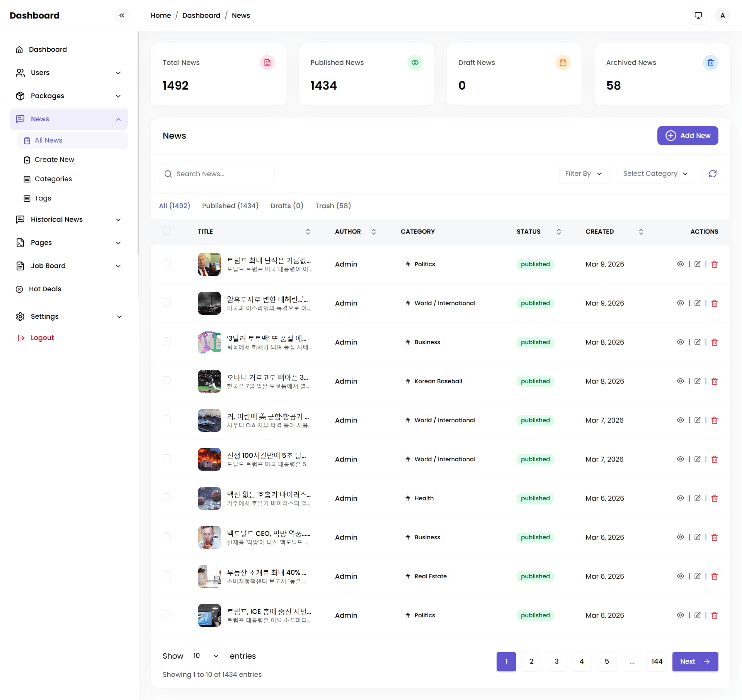Edit the Business news from Mar 8

(x=697, y=342)
